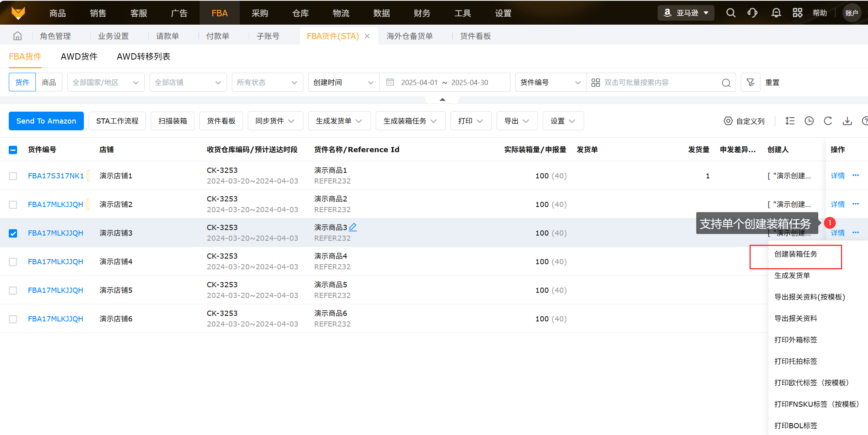
Task: Click the funnel filter icon
Action: (750, 82)
